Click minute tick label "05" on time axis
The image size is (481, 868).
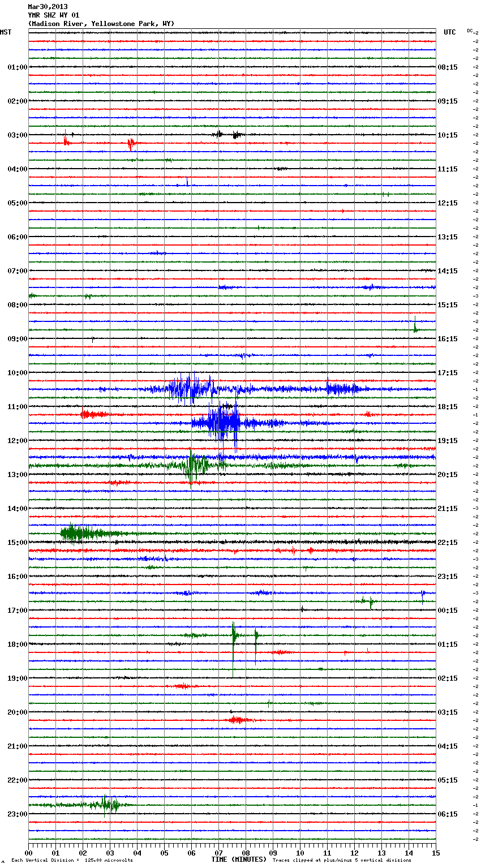pos(164,853)
